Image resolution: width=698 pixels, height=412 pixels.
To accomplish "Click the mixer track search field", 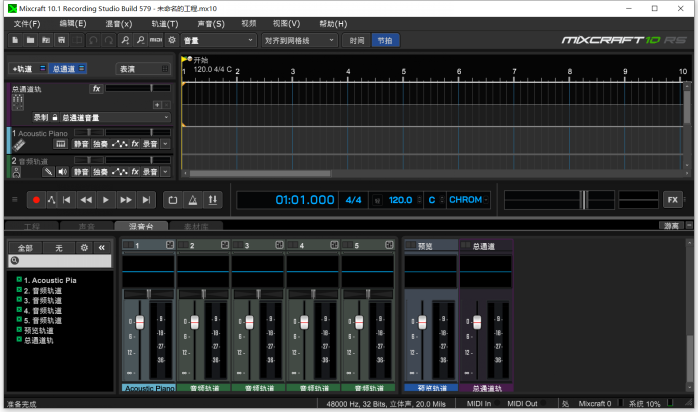I will (60, 261).
